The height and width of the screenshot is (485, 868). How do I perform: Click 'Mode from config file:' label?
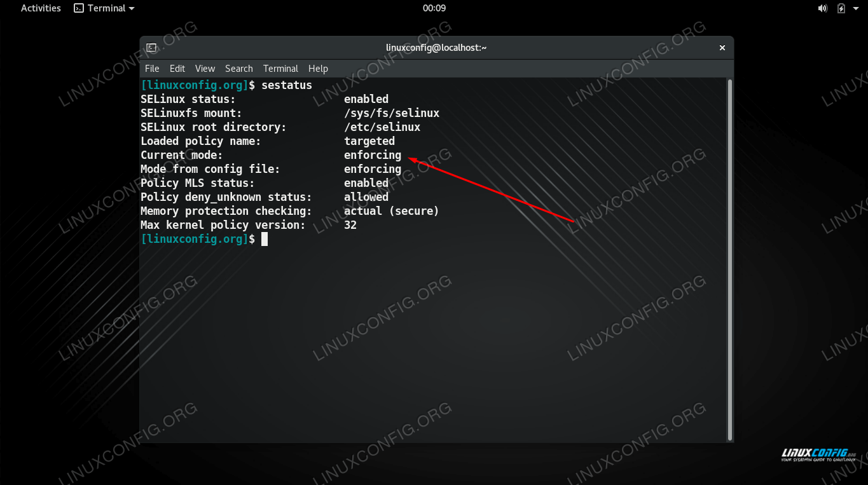(x=210, y=169)
